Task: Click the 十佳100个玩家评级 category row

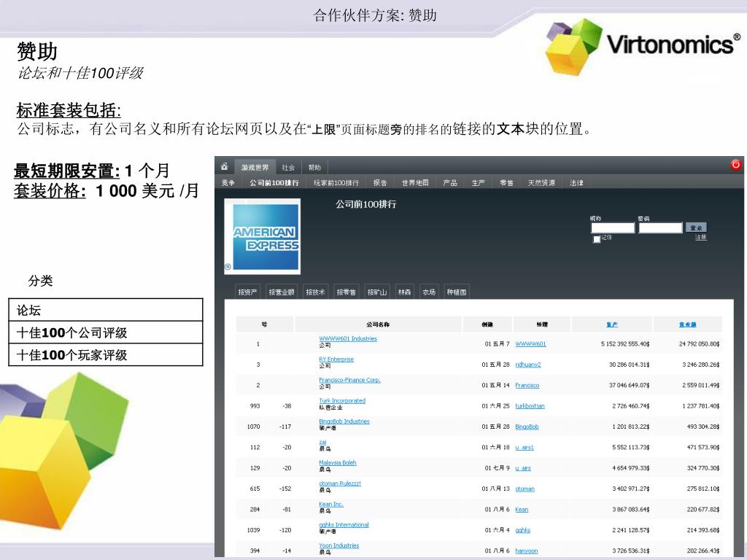Action: click(106, 355)
